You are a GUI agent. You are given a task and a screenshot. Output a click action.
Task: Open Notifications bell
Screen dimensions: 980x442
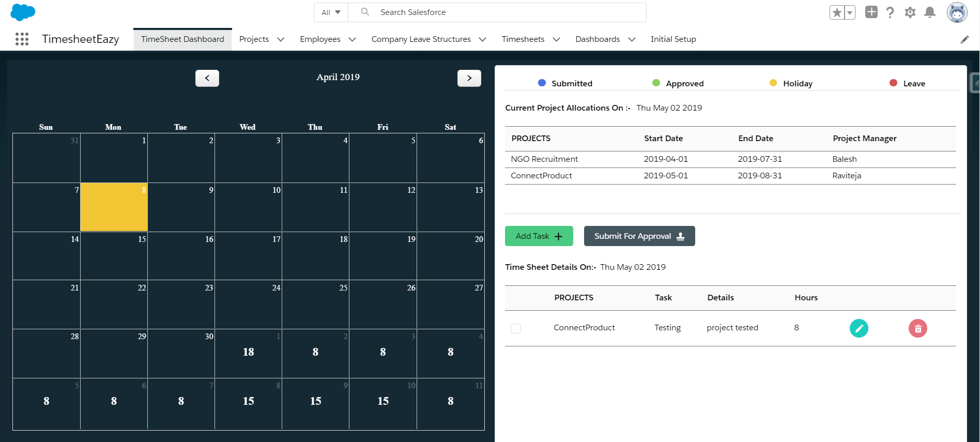(x=930, y=12)
